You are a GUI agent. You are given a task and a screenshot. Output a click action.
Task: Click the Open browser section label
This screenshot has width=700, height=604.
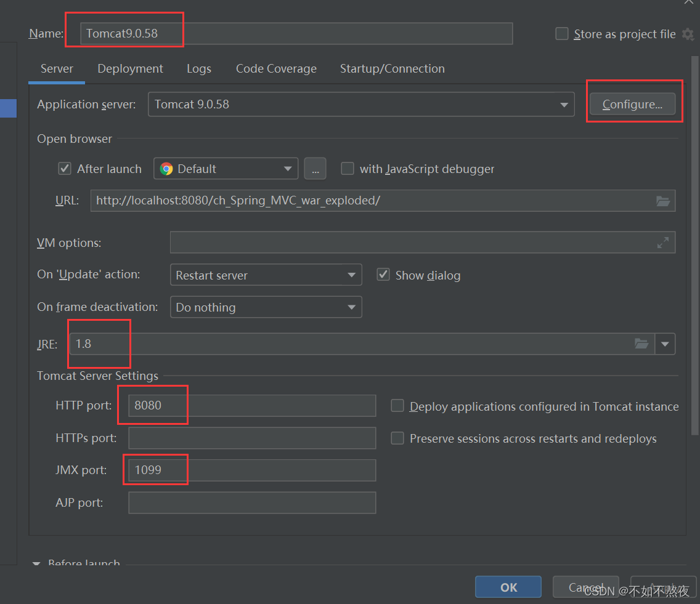coord(75,139)
